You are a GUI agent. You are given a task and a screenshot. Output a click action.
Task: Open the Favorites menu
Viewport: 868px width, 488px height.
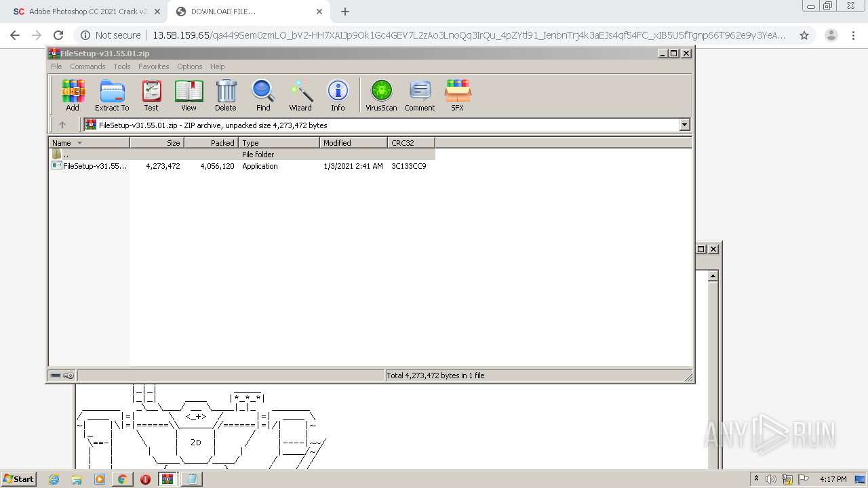[x=154, y=66]
